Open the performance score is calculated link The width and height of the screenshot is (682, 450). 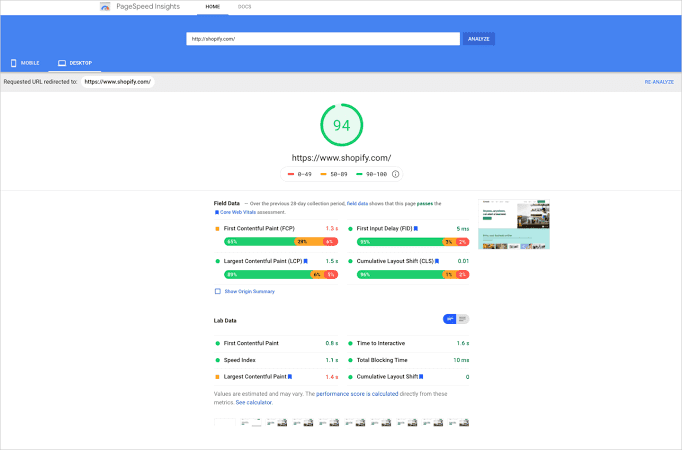[x=357, y=394]
